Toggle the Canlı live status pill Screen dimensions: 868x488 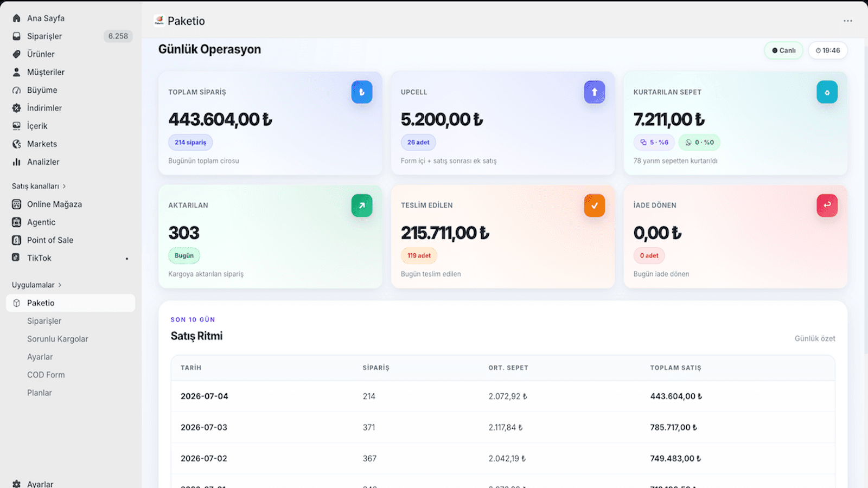[x=783, y=50]
